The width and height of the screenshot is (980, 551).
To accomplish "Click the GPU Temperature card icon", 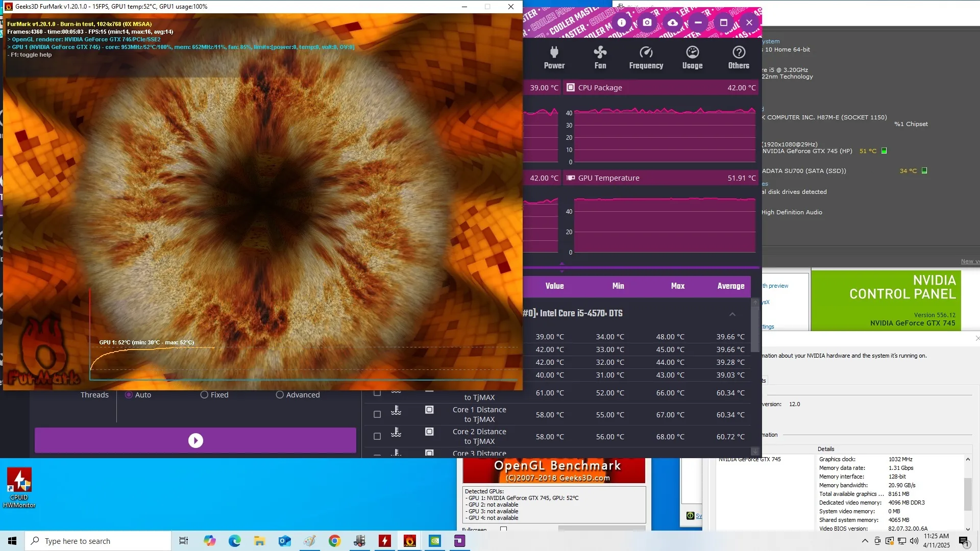I will point(571,178).
